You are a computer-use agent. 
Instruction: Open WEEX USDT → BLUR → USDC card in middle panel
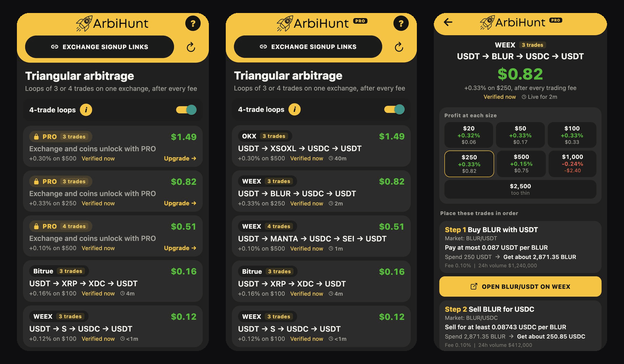[x=321, y=191]
